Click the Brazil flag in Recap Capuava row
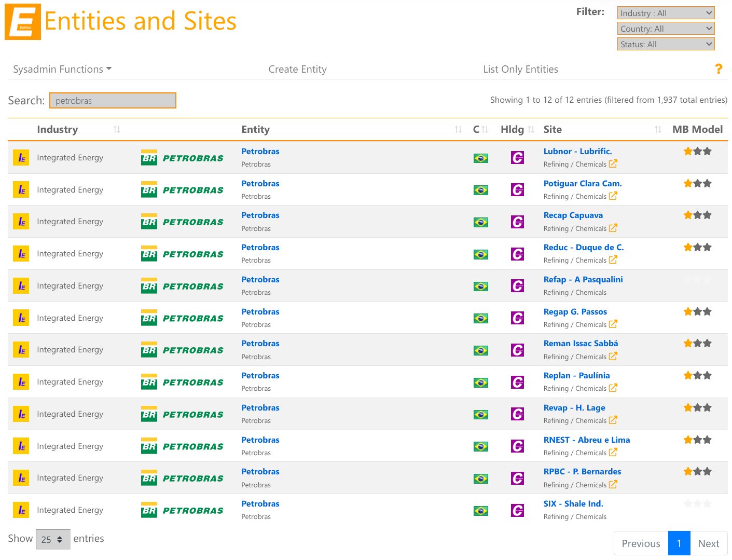The image size is (732, 560). tap(481, 222)
